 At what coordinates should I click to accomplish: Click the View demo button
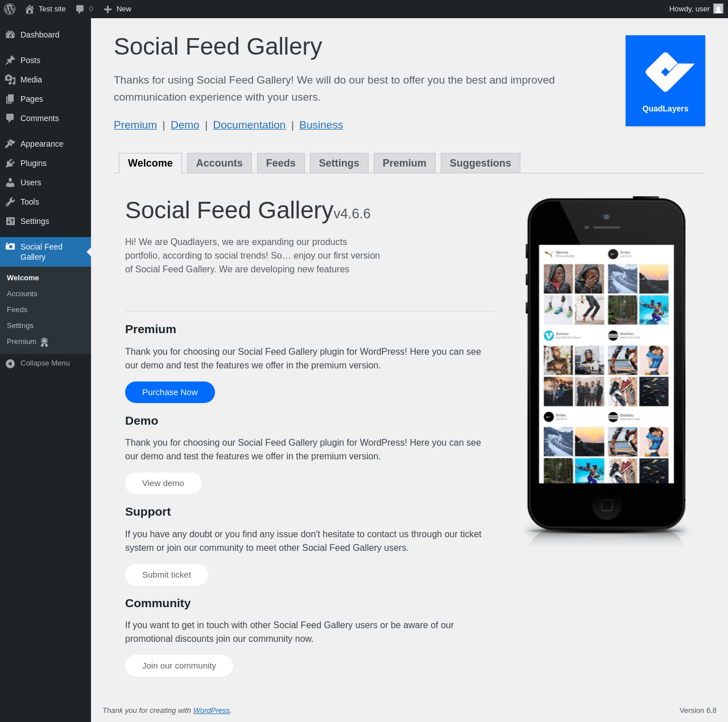pyautogui.click(x=163, y=483)
